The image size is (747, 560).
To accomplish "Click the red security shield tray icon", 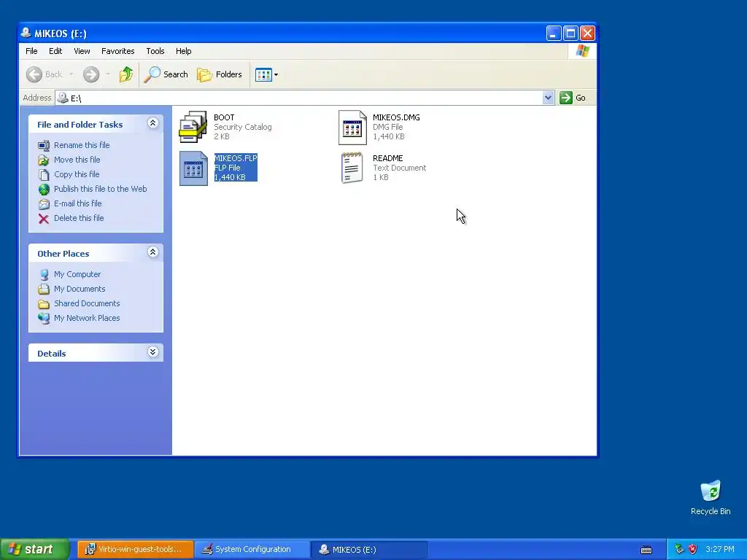I will click(x=693, y=549).
